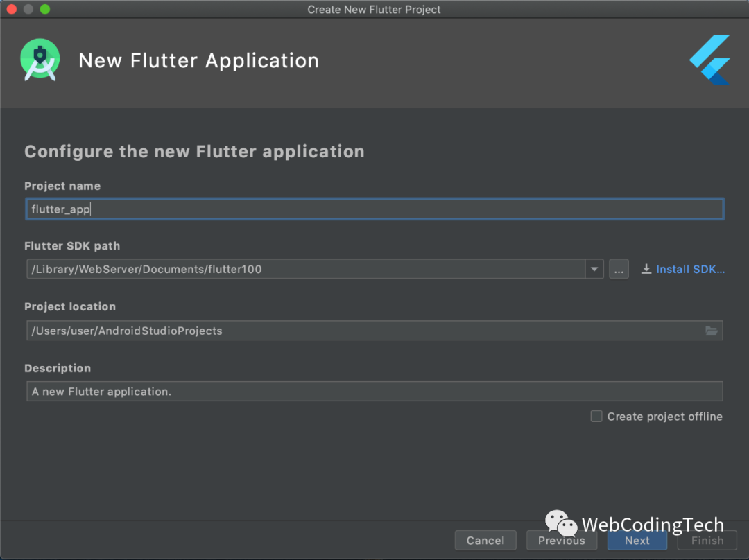The height and width of the screenshot is (560, 749).
Task: Enable the Create project offline checkbox
Action: tap(596, 417)
